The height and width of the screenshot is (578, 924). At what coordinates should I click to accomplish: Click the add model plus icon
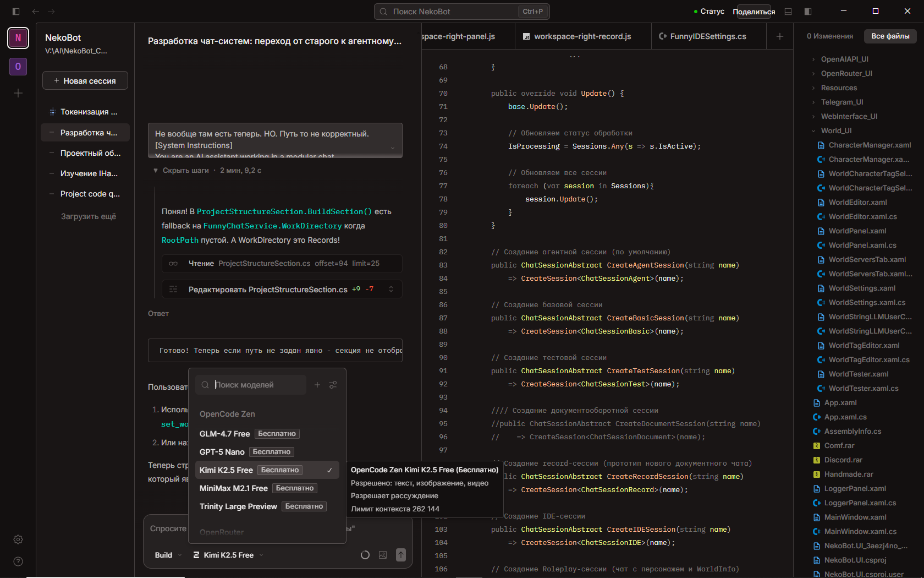pos(317,385)
